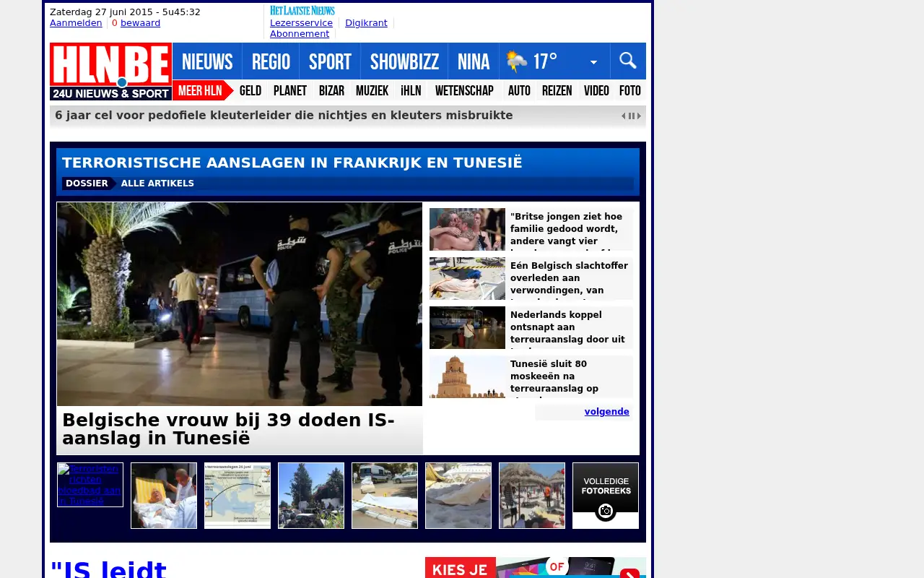Image resolution: width=924 pixels, height=578 pixels.
Task: Click mosque thumbnail beside Tunesië article
Action: [467, 376]
